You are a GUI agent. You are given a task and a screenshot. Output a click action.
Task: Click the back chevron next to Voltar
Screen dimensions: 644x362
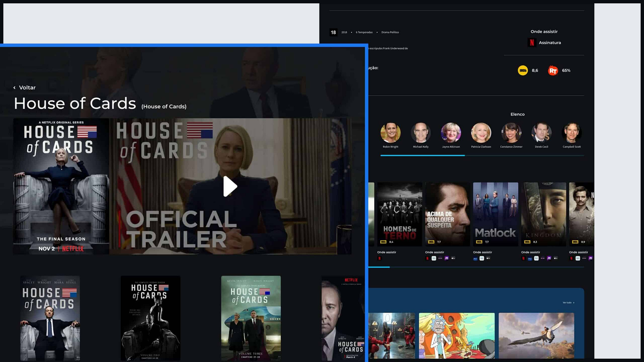click(14, 87)
